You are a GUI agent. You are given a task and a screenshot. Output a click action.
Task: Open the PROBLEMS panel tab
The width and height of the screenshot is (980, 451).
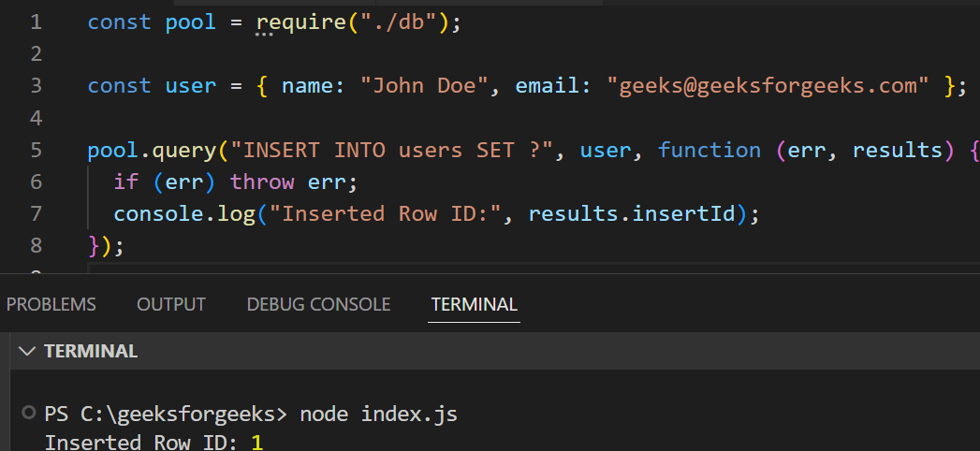tap(51, 304)
